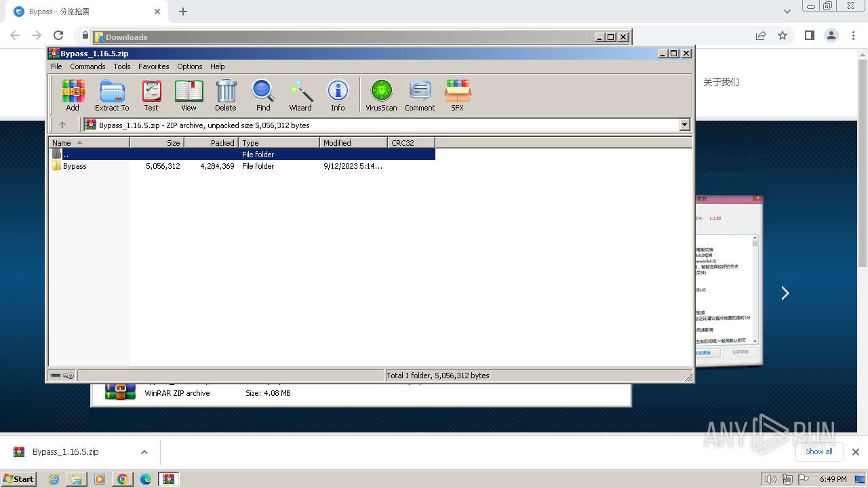Open the Chrome profile avatar
868x488 pixels.
tap(831, 35)
